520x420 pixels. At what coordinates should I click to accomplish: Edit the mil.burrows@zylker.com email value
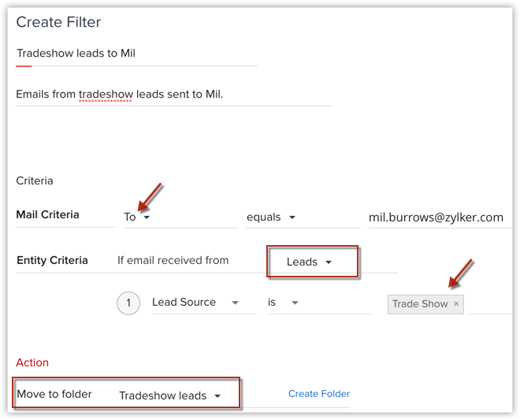(x=436, y=217)
